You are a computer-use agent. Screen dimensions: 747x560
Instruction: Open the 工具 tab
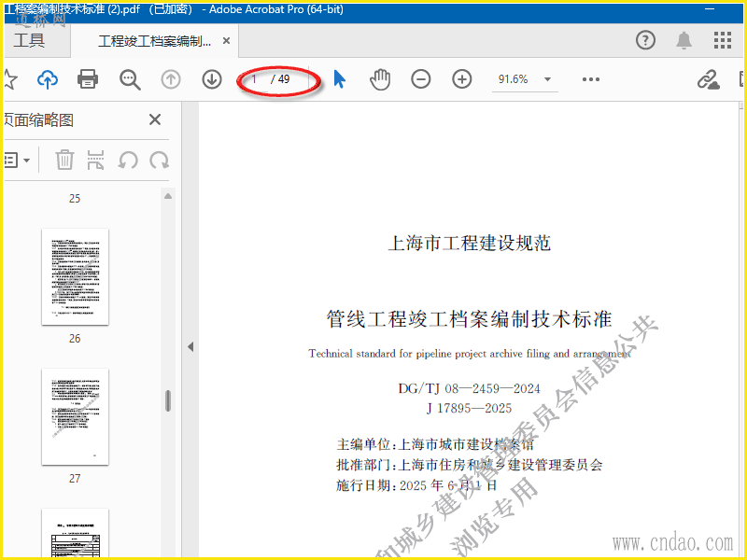[x=30, y=40]
